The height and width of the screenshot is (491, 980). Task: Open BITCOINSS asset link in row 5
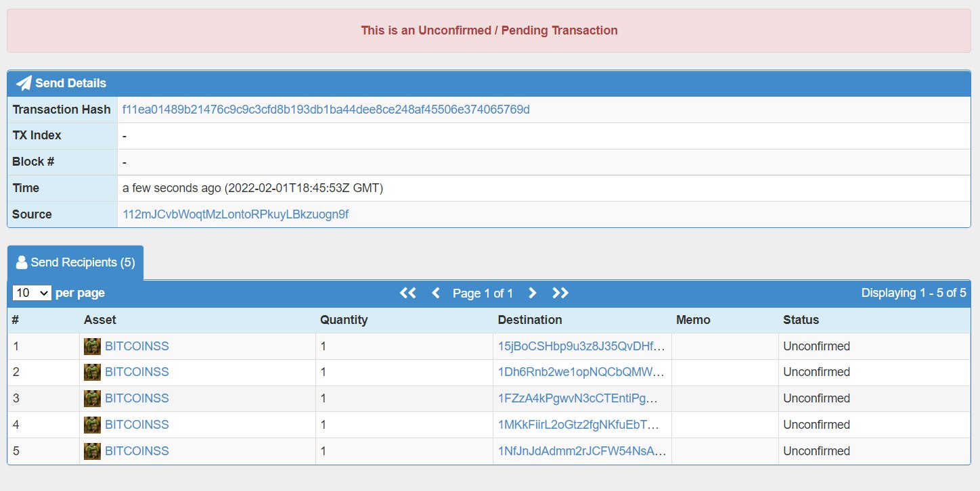pos(137,451)
